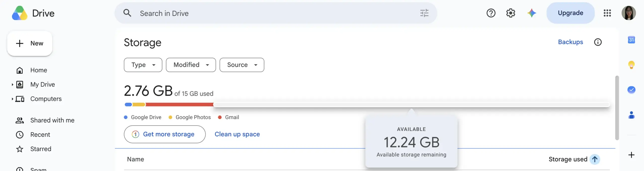Click the vertical scrollbar of storage list
Image resolution: width=644 pixels, height=171 pixels.
[617, 108]
